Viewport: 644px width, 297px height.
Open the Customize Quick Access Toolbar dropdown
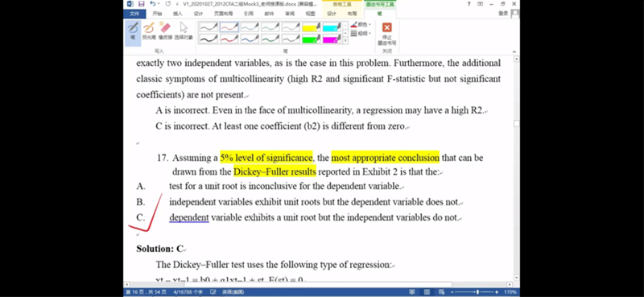[x=177, y=4]
